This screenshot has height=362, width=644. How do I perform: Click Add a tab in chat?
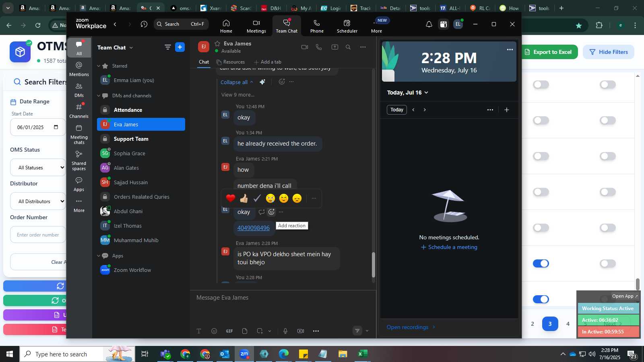[268, 62]
